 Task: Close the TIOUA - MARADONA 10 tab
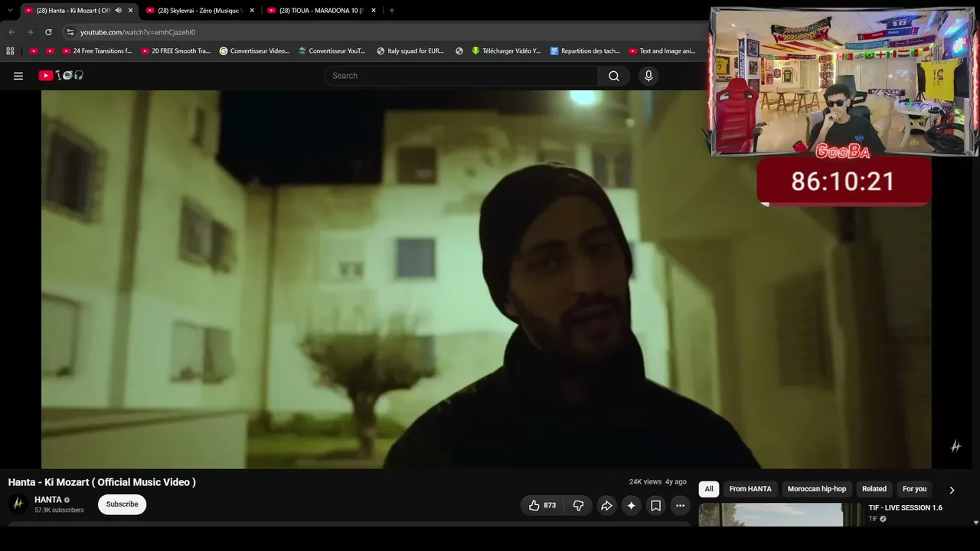pyautogui.click(x=374, y=11)
